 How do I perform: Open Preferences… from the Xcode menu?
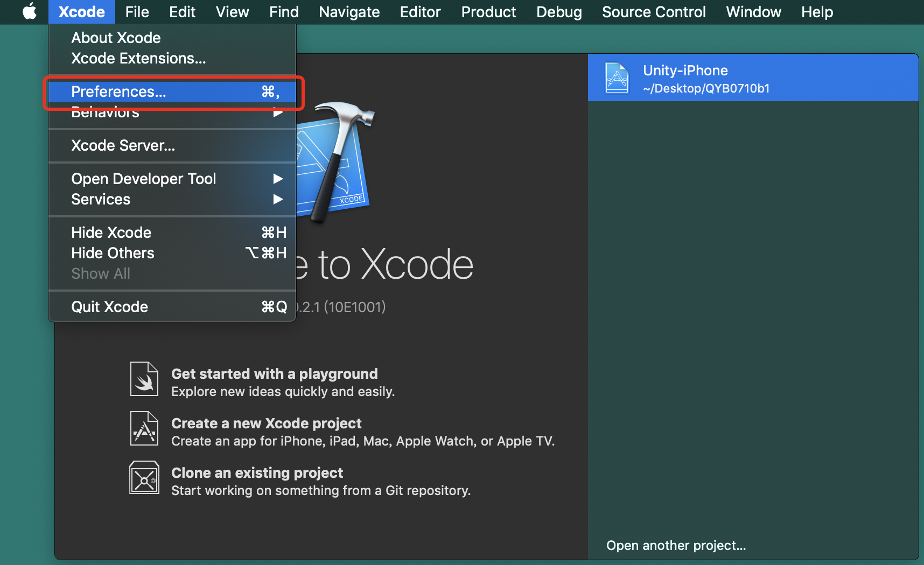pos(172,91)
